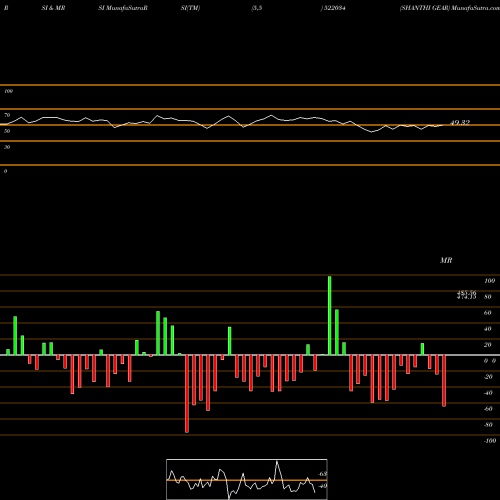Click the 20 label on the MR axis
500x500 pixels.
tap(488, 345)
